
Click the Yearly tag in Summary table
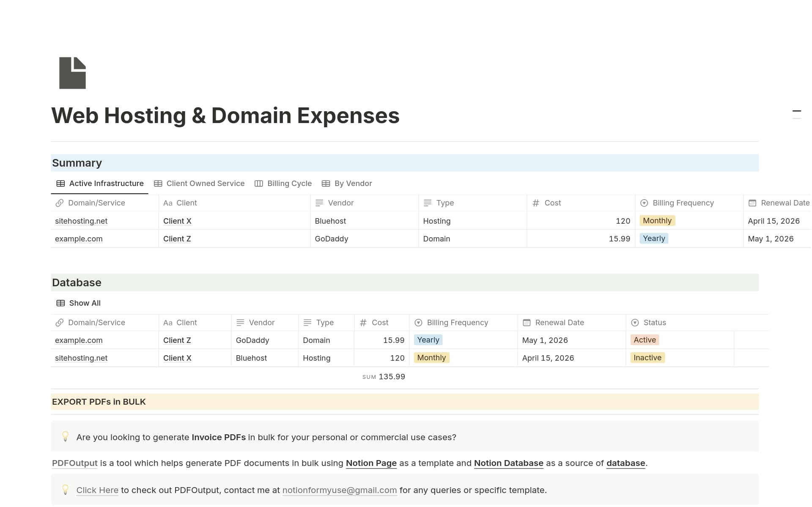pos(654,238)
